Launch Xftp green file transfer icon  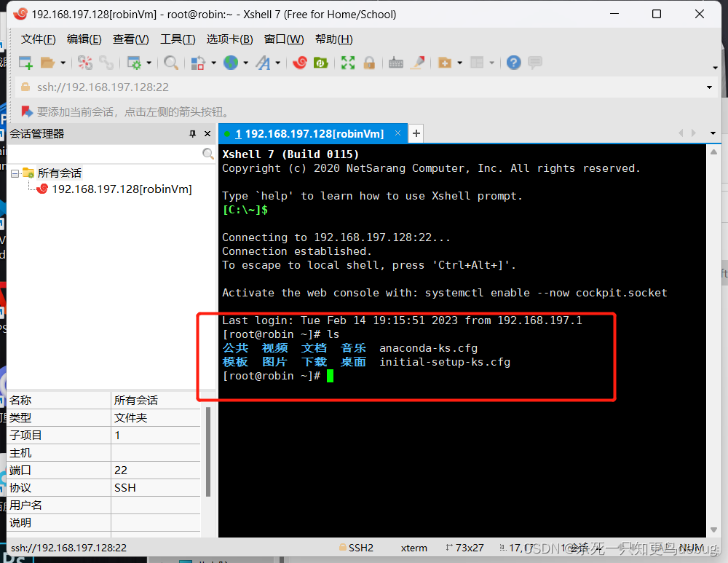(x=321, y=63)
